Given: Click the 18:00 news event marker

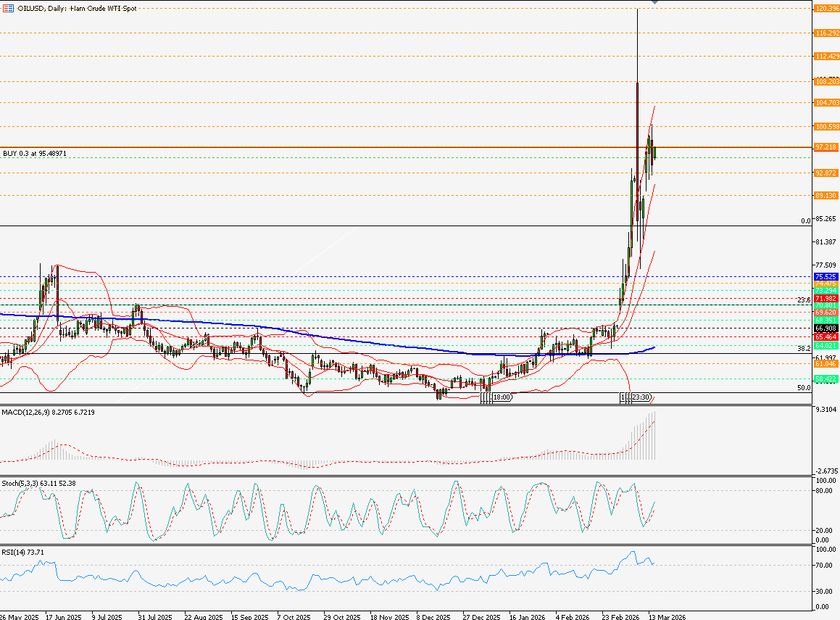Looking at the screenshot, I should click(x=502, y=397).
